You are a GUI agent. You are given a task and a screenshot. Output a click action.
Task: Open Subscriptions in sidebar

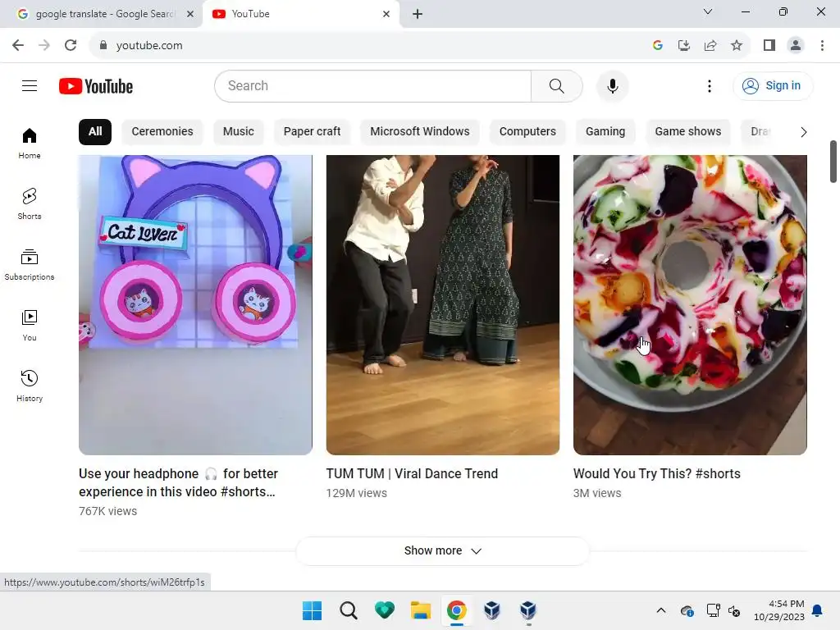pos(30,265)
